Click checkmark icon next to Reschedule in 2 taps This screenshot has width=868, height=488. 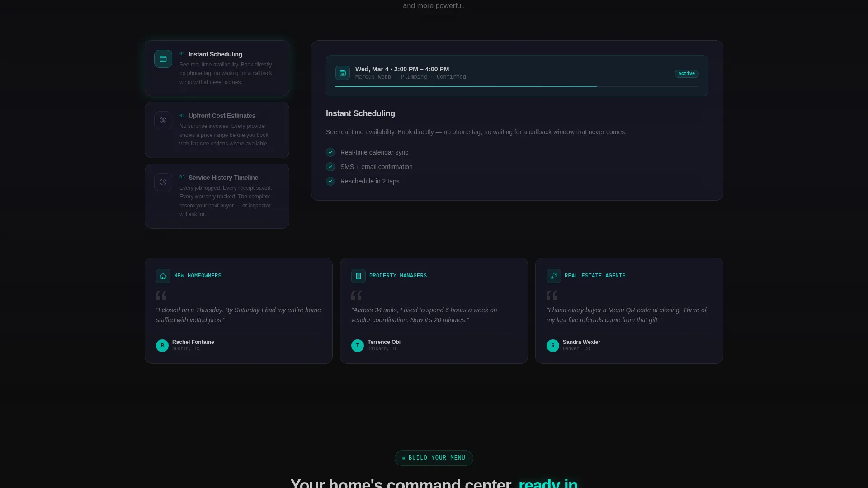click(330, 181)
